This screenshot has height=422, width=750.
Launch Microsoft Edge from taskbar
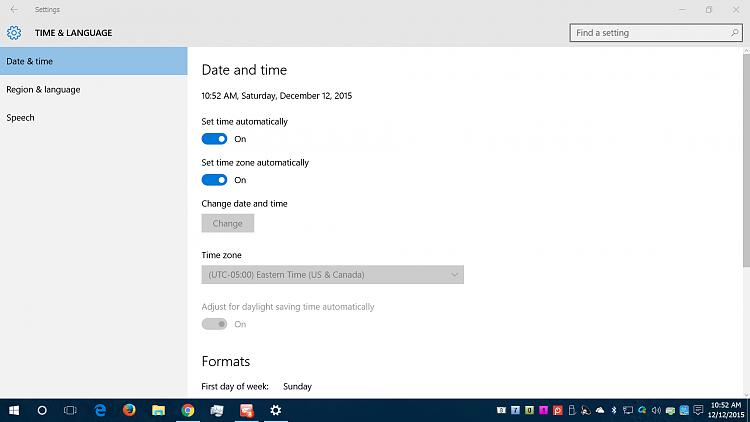[x=100, y=411]
